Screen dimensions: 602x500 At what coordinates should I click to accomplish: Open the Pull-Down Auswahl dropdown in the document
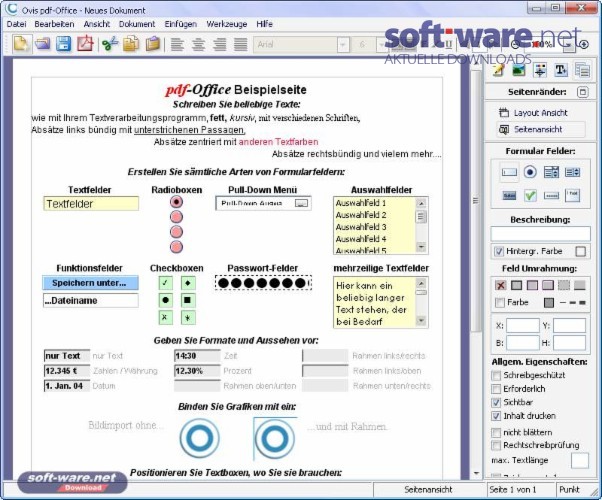(301, 203)
